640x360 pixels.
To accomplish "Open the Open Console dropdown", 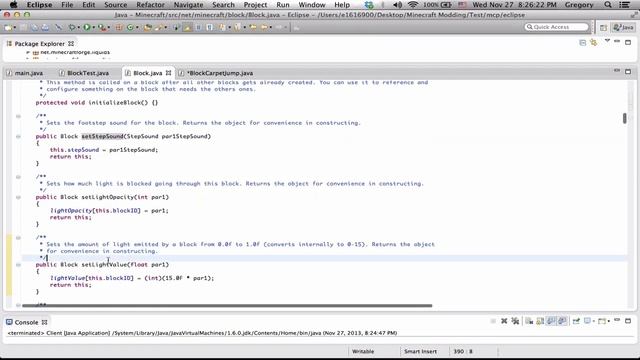I will [609, 321].
